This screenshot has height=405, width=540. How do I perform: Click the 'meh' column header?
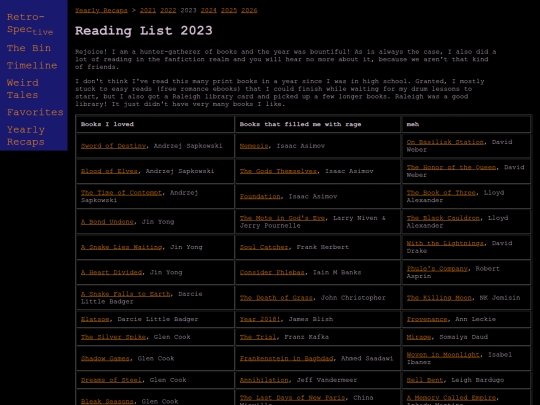click(413, 124)
